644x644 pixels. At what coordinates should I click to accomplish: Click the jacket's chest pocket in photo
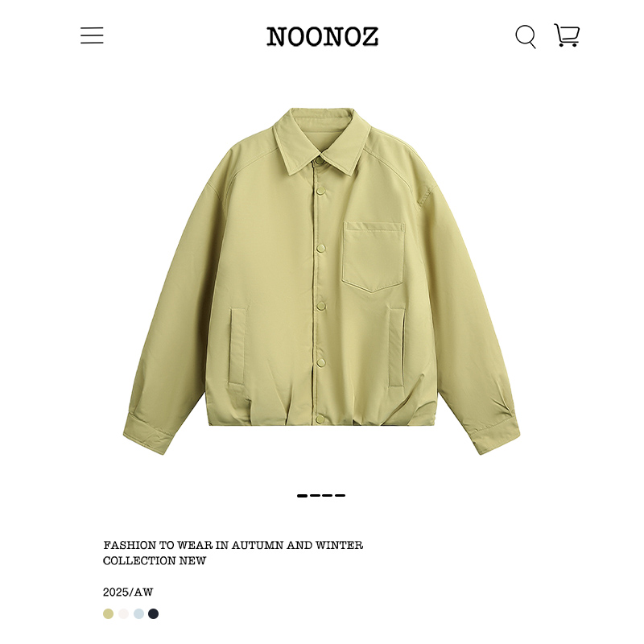(x=374, y=257)
